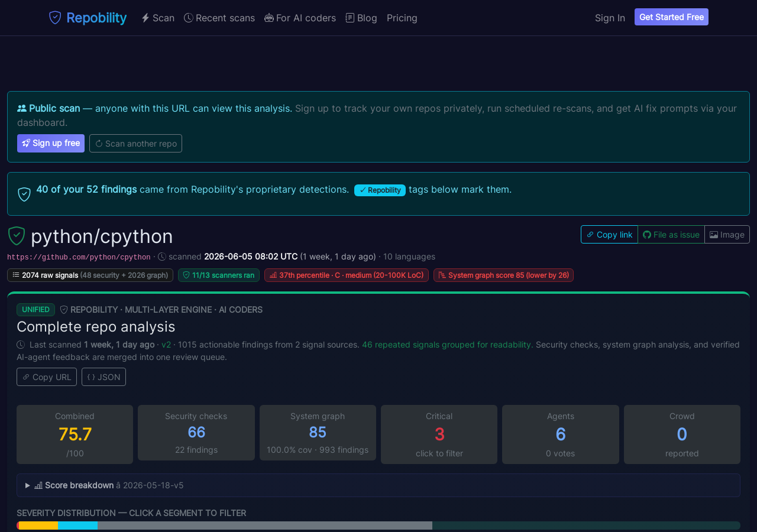Click the Sign In link
Screen dimensions: 757x532
click(610, 18)
